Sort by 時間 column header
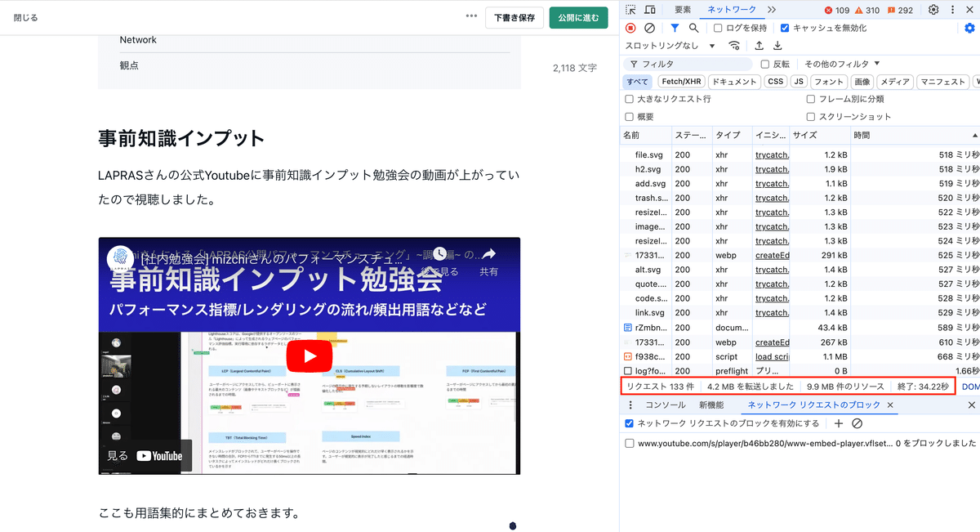 coord(915,135)
